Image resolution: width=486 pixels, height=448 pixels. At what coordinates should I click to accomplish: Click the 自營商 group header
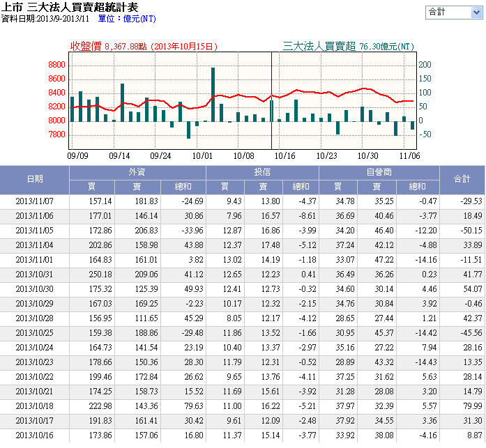coord(379,172)
